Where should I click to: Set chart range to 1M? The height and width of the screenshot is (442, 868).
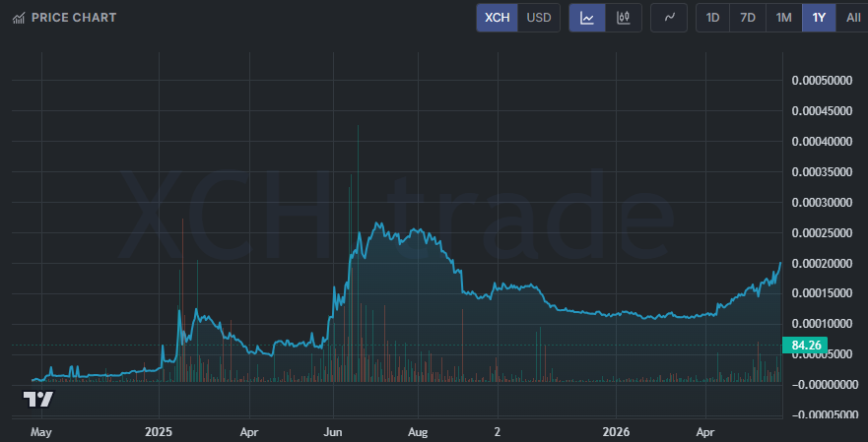[x=784, y=18]
